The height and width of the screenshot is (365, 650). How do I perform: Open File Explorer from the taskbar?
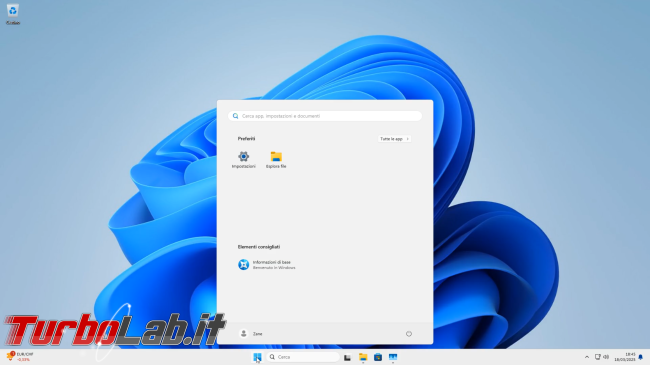tap(363, 357)
